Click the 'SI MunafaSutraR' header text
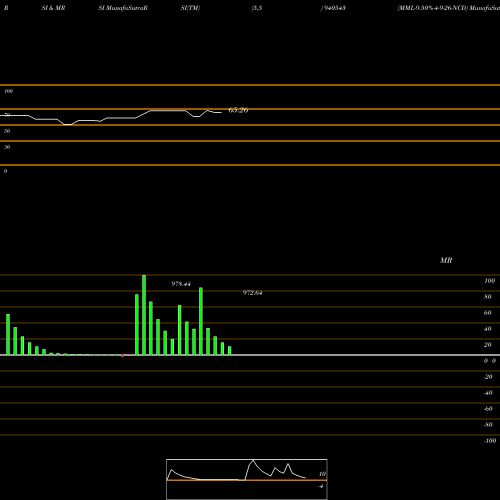500x500 pixels. click(x=123, y=8)
